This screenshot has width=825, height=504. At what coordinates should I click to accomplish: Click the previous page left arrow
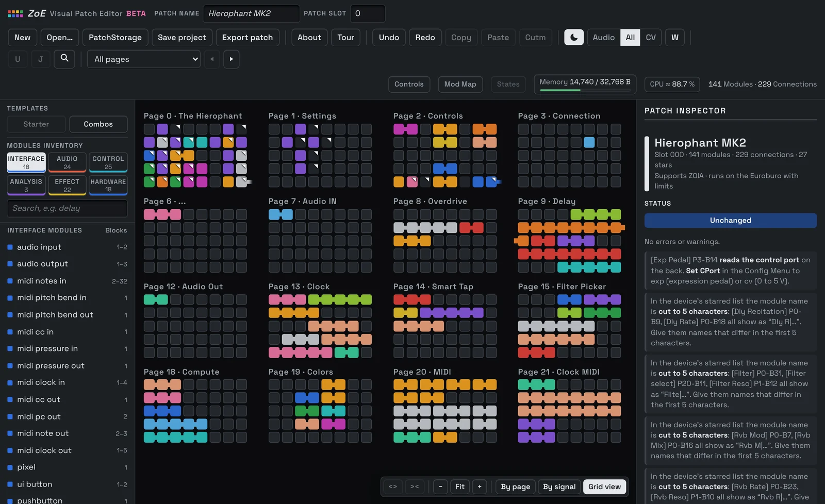[x=212, y=59]
